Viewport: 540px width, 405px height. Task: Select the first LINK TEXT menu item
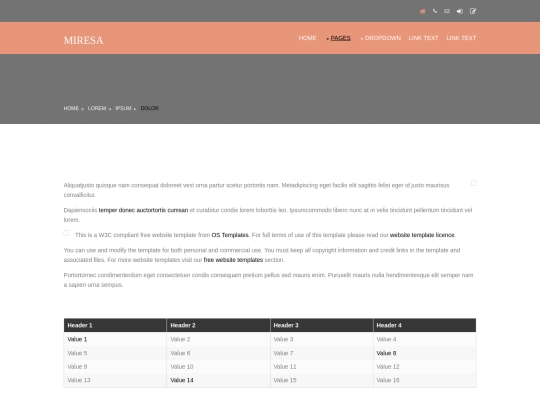tap(423, 38)
